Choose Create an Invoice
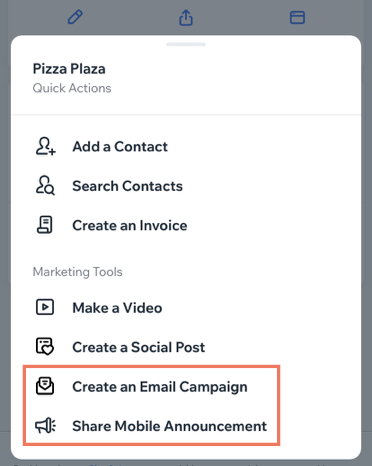The image size is (372, 466). [x=130, y=226]
